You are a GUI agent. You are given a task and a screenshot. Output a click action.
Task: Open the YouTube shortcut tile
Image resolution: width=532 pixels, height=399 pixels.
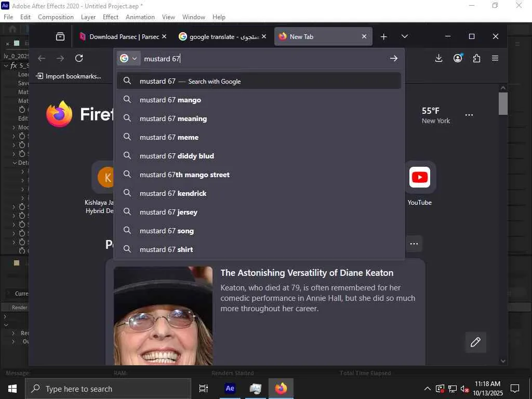tap(420, 177)
